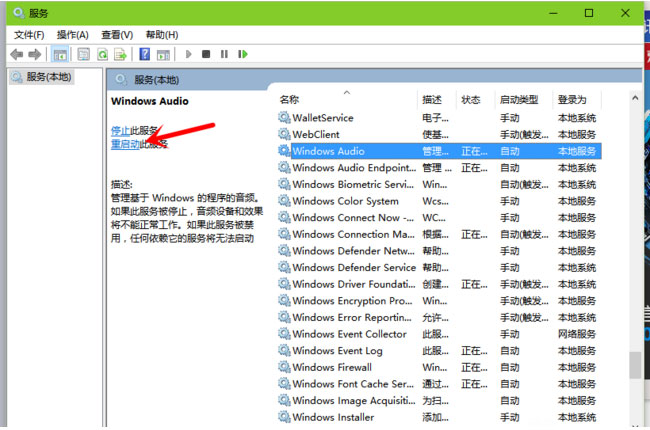Click the gear icon beside Windows Color System
650x430 pixels.
pos(284,201)
